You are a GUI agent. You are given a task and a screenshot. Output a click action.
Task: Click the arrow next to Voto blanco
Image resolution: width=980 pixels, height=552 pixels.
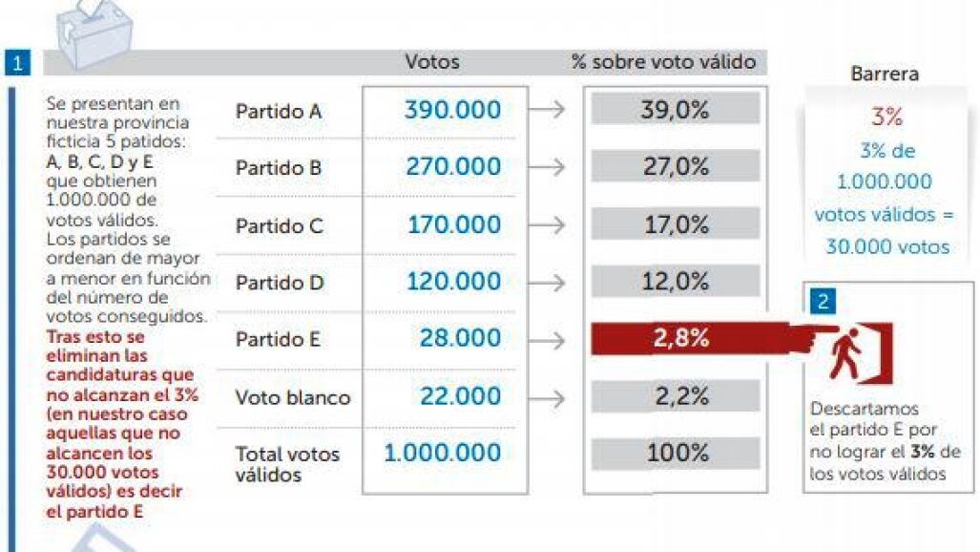546,397
